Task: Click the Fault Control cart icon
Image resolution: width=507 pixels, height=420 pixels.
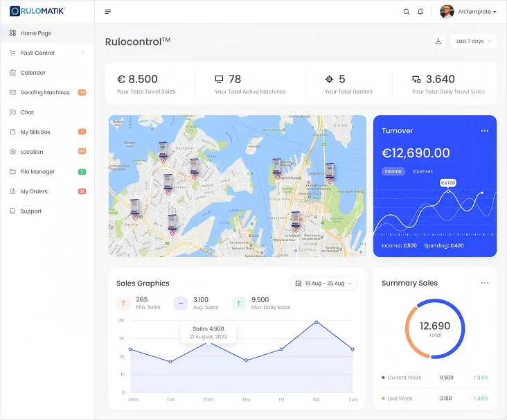Action: (x=12, y=53)
